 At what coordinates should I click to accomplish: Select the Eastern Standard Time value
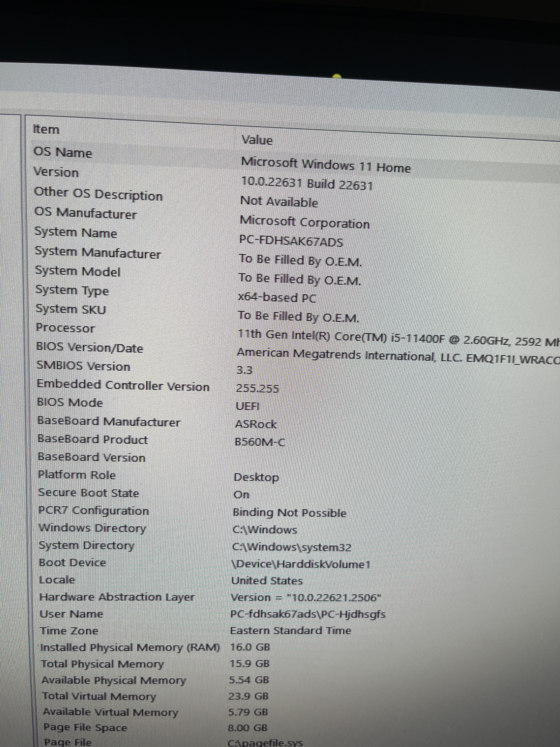coord(291,630)
